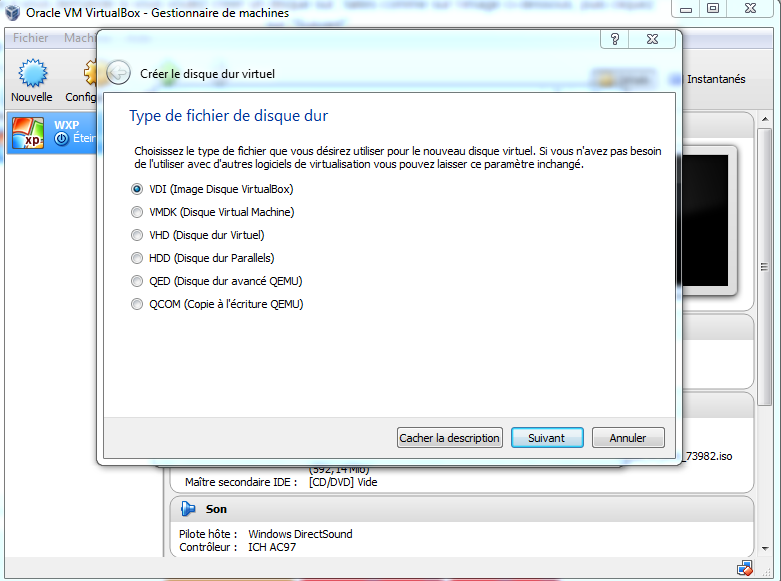Click the details pane scroll down arrow
781x581 pixels.
765,549
